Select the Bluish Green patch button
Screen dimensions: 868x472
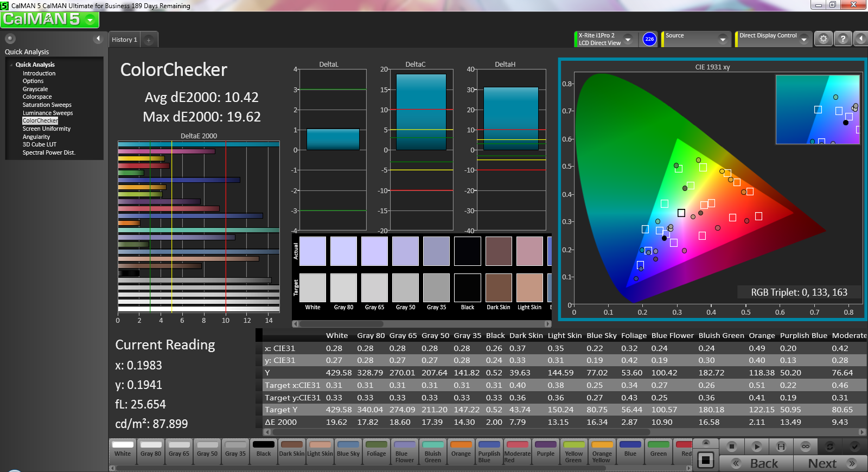[x=433, y=452]
